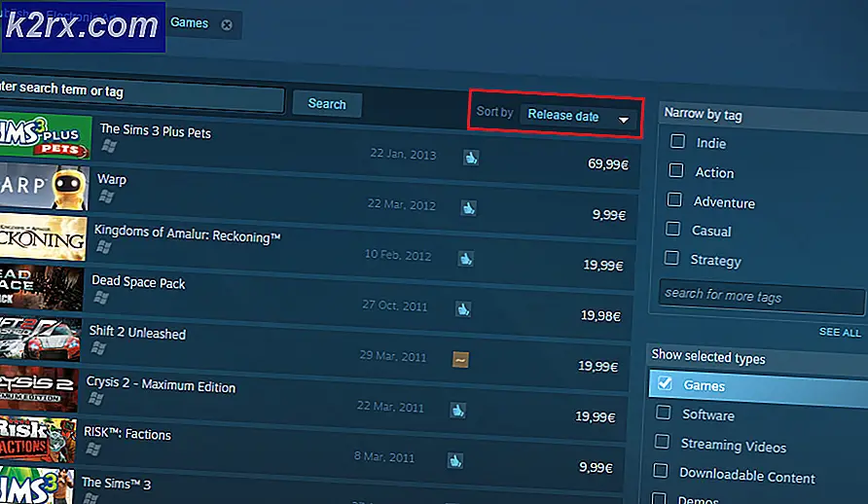Click the review icon for Dead Space Pack
The image size is (868, 504).
[x=463, y=309]
